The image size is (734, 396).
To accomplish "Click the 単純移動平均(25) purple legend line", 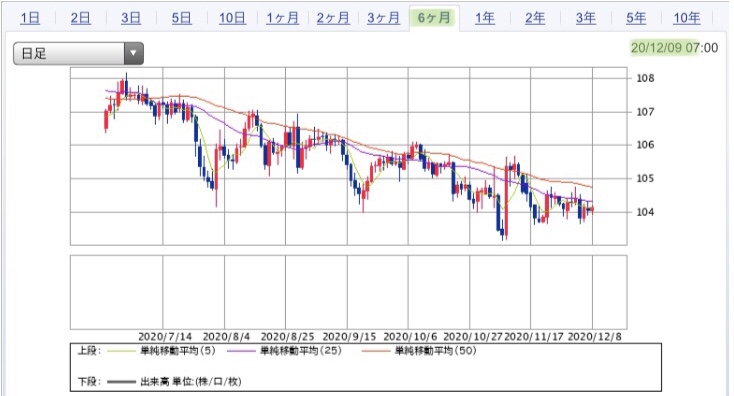I will 241,351.
